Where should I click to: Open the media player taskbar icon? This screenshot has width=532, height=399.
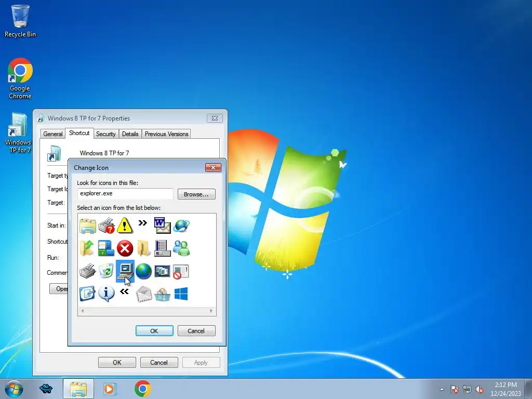coord(110,389)
